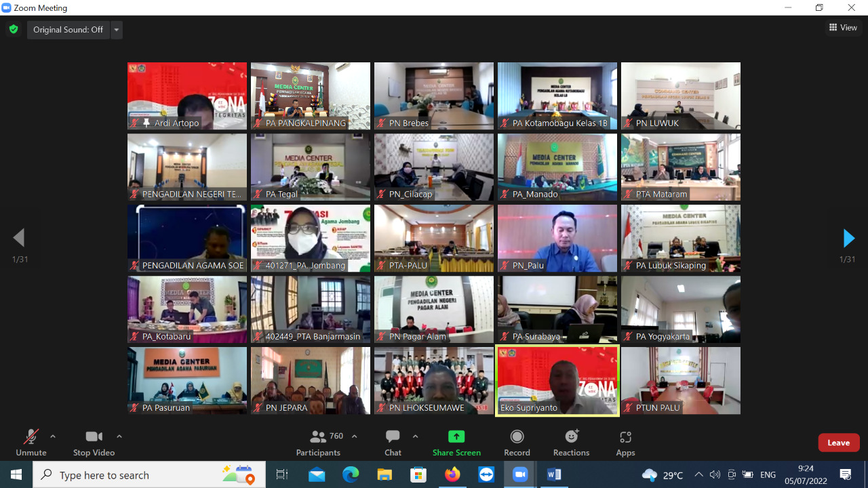The height and width of the screenshot is (488, 868).
Task: Click the green encryption shield icon
Action: point(13,30)
